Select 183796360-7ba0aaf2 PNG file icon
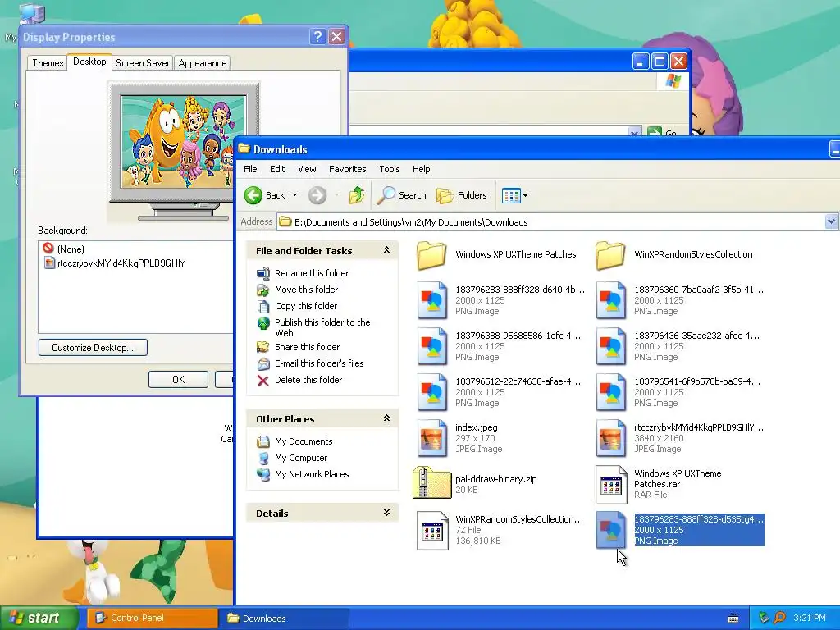Screen dimensions: 840x630 point(611,300)
